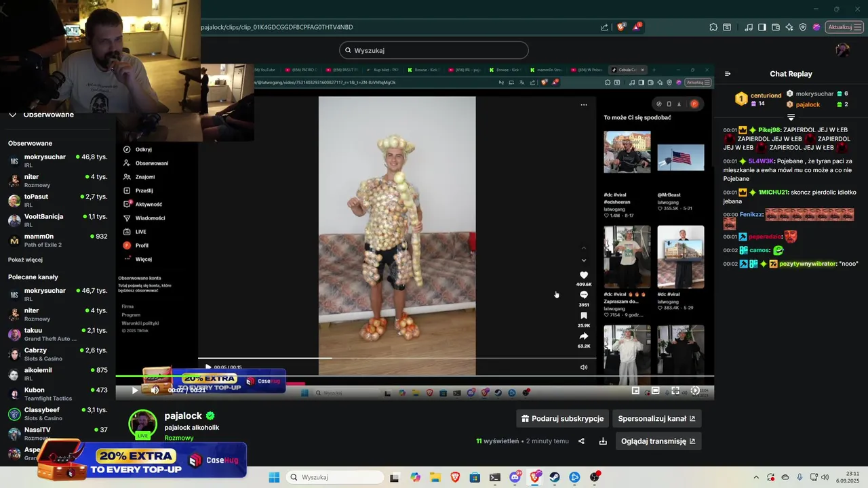The image size is (868, 488).
Task: Click Pokaż więcej under followed channels
Action: click(x=25, y=260)
